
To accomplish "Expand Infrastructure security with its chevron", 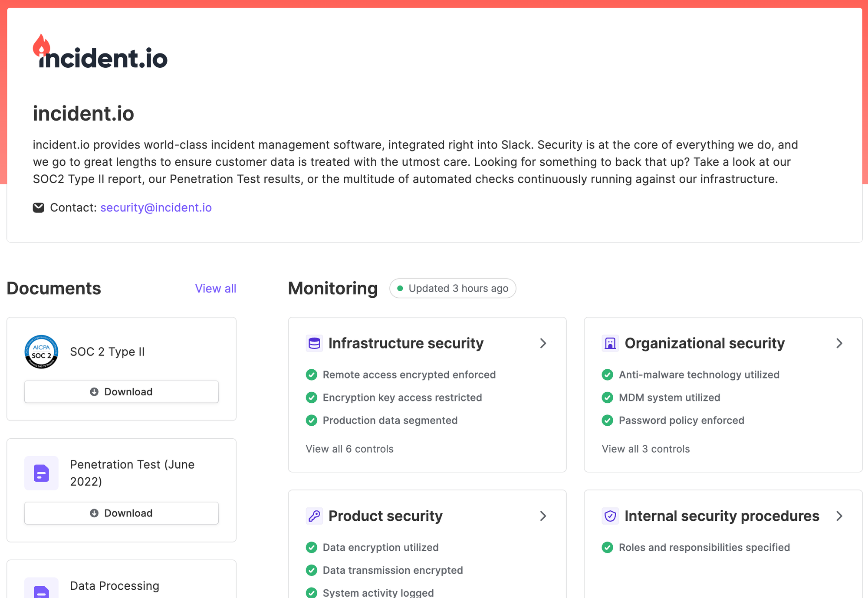I will pos(543,343).
